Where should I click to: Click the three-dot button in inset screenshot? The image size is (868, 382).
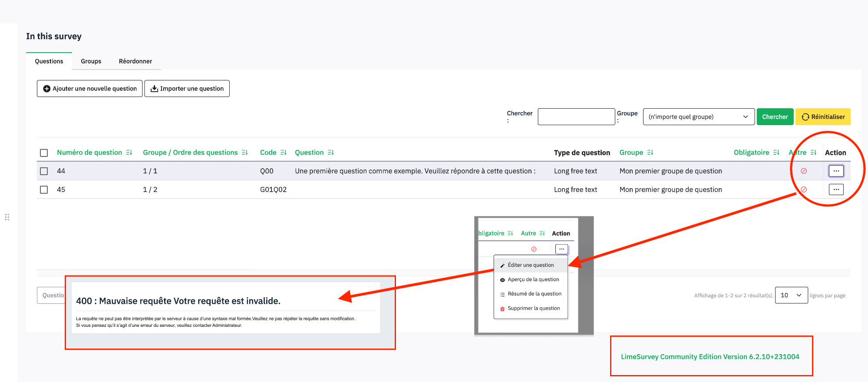click(x=561, y=249)
